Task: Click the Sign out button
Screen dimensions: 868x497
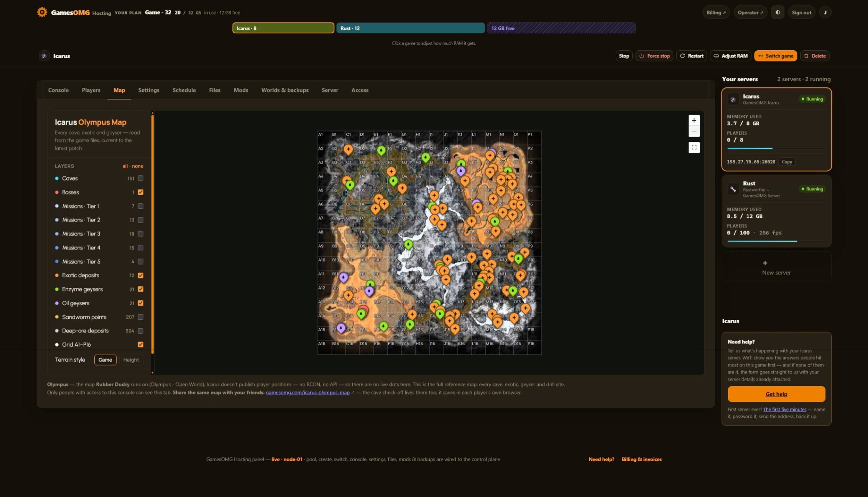Action: pos(801,12)
